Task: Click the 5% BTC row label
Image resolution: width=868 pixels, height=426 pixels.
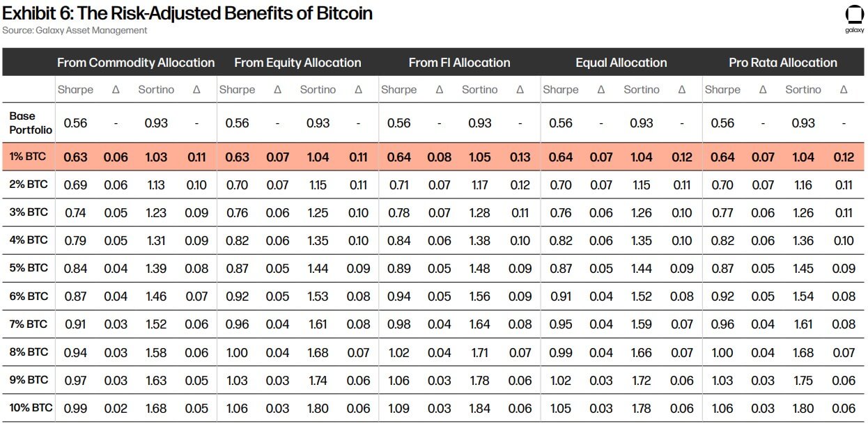Action: pos(29,268)
